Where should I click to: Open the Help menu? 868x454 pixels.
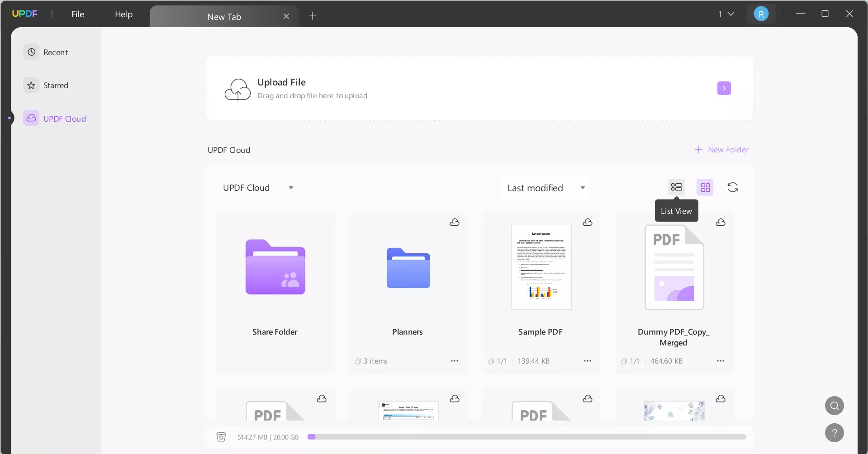pyautogui.click(x=123, y=14)
